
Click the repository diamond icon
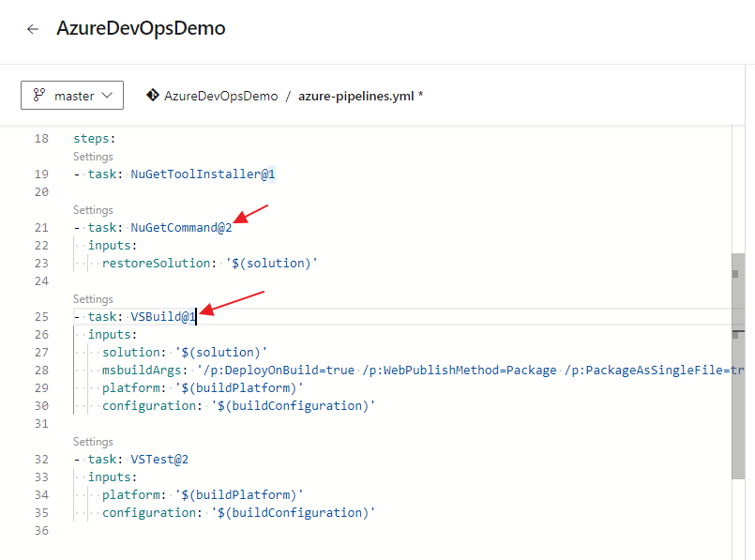point(153,96)
